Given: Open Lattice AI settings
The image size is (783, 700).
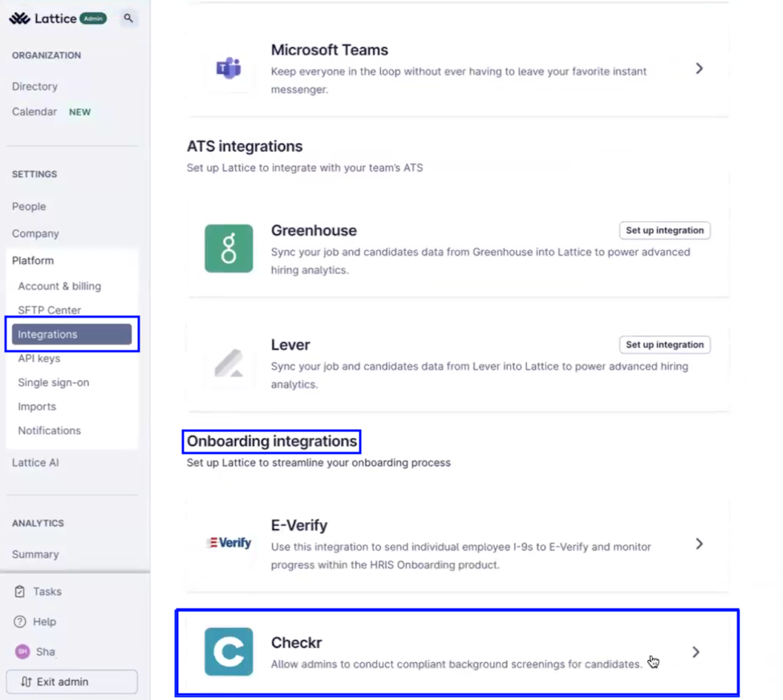Looking at the screenshot, I should pos(35,463).
